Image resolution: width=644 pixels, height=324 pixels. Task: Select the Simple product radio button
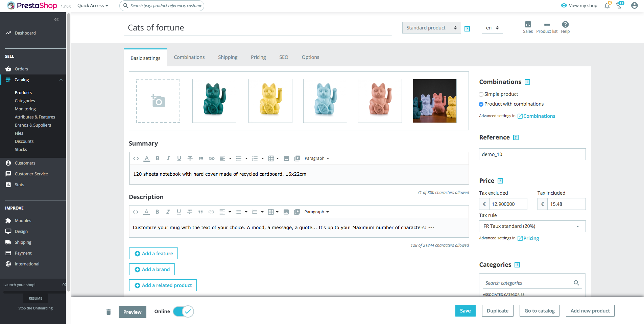coord(481,94)
